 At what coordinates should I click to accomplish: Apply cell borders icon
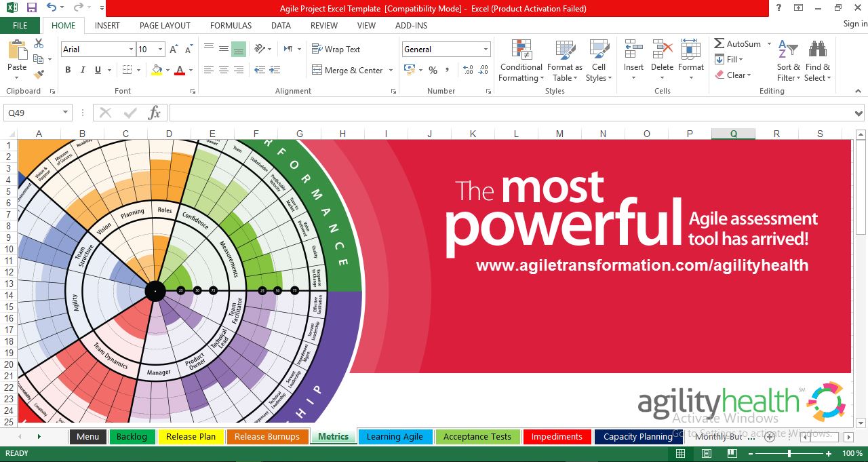point(127,70)
